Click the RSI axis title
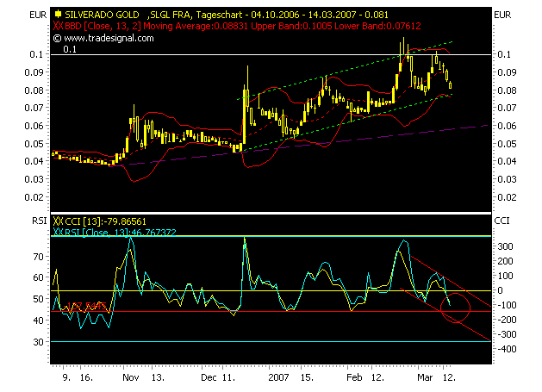 click(x=39, y=221)
